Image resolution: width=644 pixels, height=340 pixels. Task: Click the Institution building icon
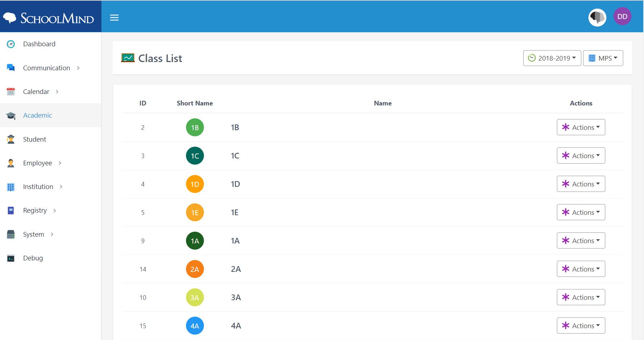tap(11, 187)
